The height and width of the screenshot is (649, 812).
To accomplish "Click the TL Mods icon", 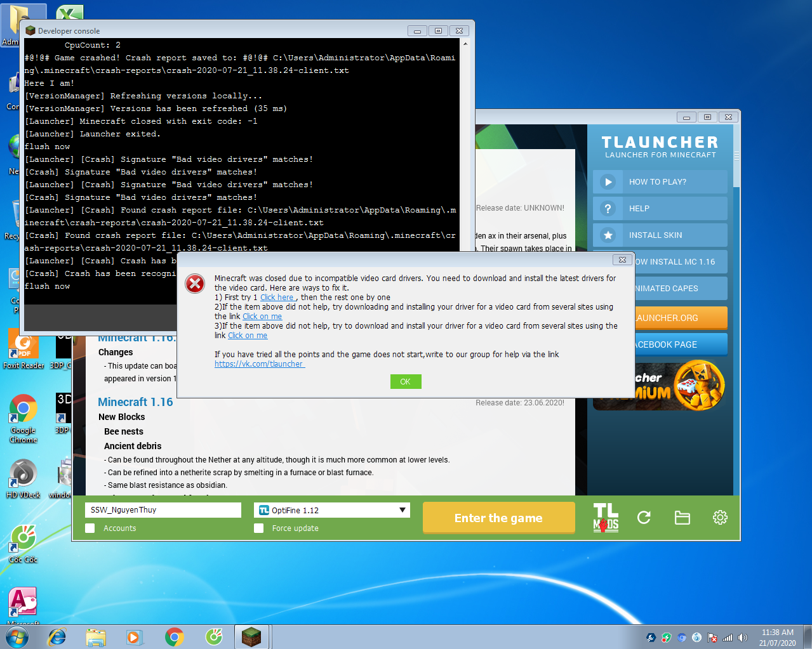I will point(606,518).
